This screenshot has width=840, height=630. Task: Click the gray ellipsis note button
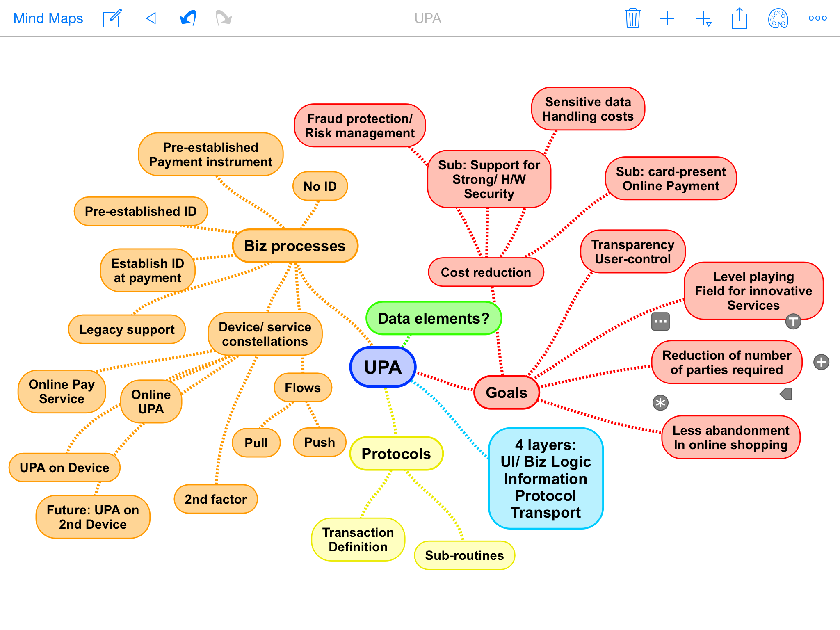660,322
